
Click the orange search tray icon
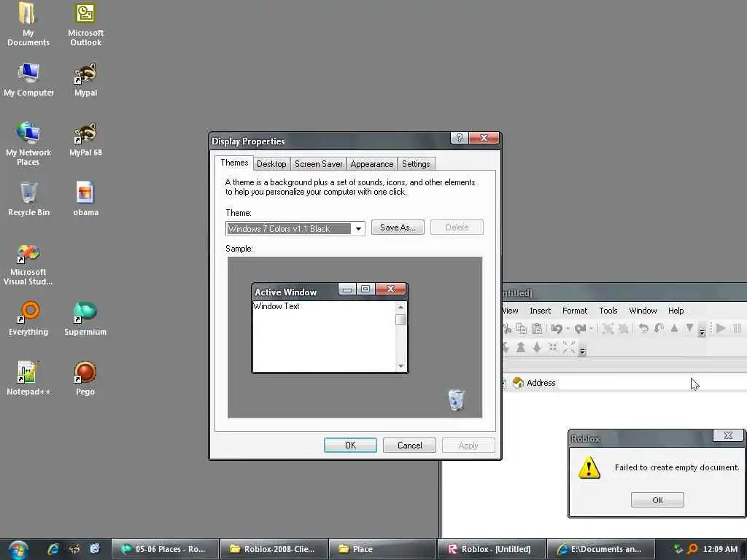(692, 549)
